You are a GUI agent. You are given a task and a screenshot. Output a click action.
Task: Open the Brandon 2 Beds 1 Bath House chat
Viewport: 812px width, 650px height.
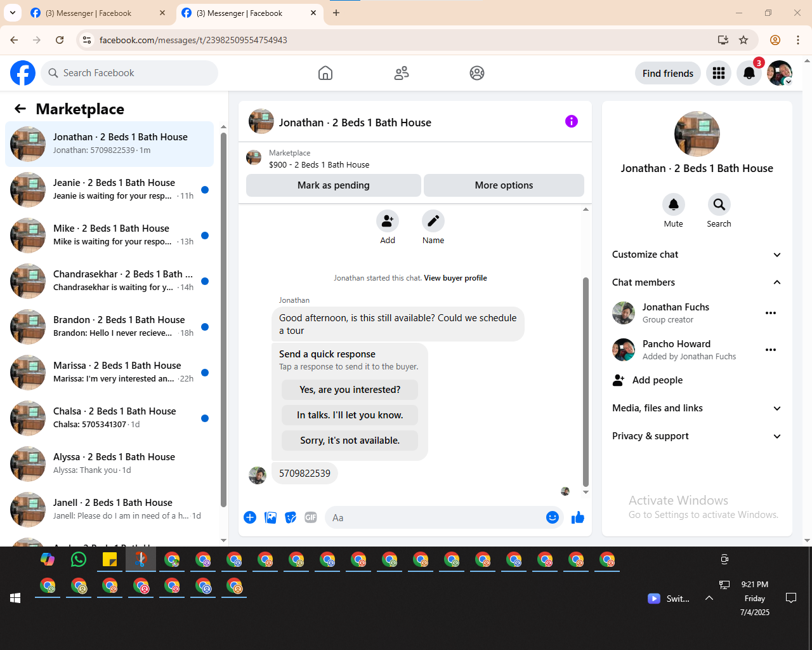click(109, 327)
